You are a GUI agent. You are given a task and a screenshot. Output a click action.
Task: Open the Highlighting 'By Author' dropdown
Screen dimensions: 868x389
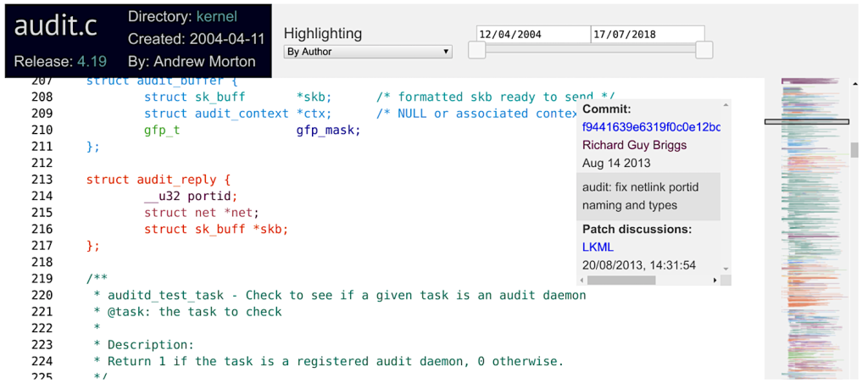[367, 52]
